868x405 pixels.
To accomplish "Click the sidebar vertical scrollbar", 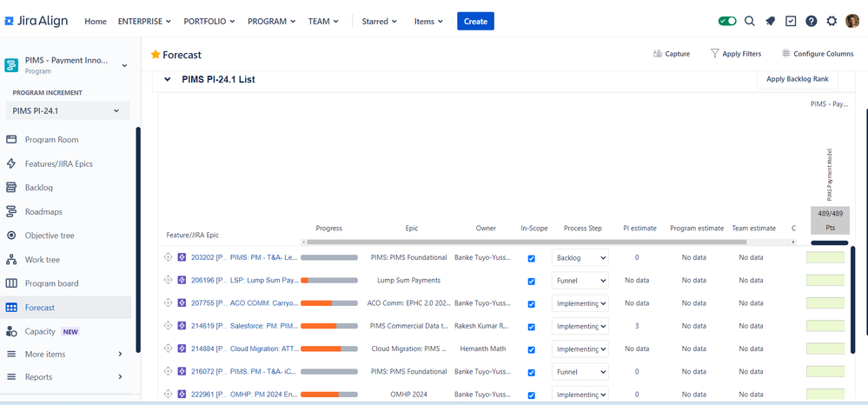I will [x=138, y=239].
